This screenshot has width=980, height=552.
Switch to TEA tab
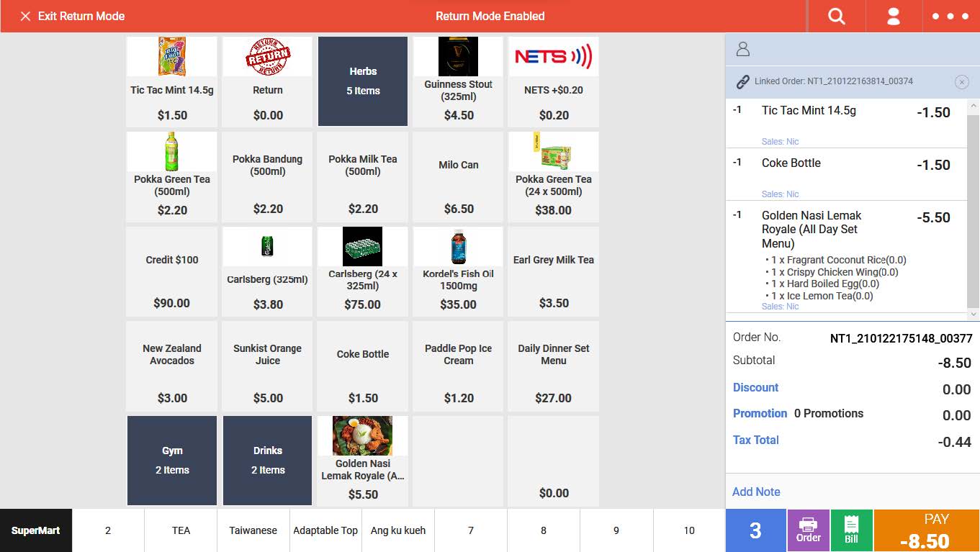tap(181, 530)
